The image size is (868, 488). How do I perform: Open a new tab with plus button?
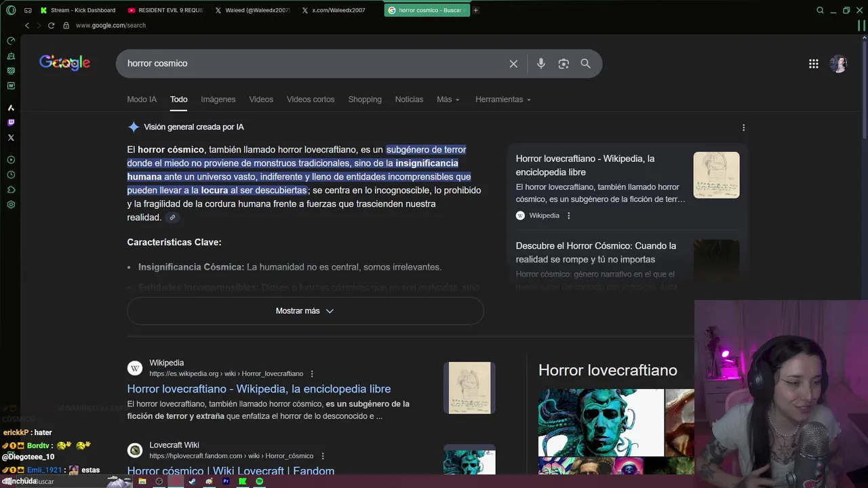475,10
